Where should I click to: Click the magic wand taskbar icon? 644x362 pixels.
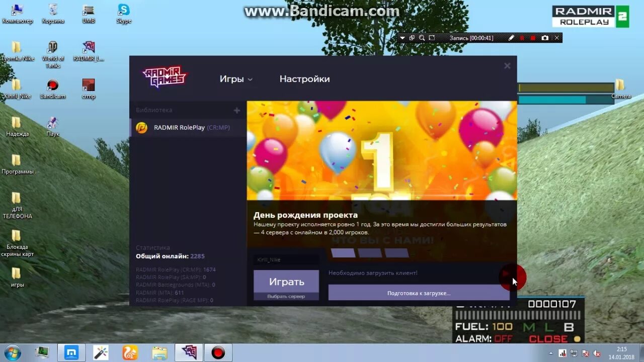click(x=101, y=352)
